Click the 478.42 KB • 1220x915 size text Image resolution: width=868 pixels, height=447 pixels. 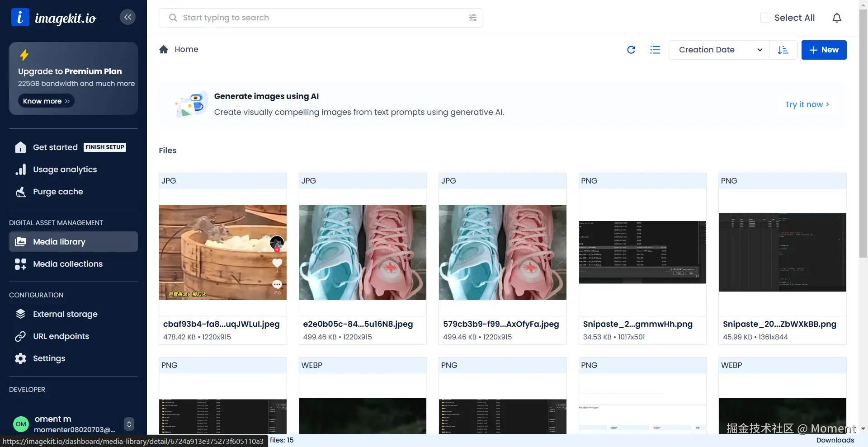point(197,337)
